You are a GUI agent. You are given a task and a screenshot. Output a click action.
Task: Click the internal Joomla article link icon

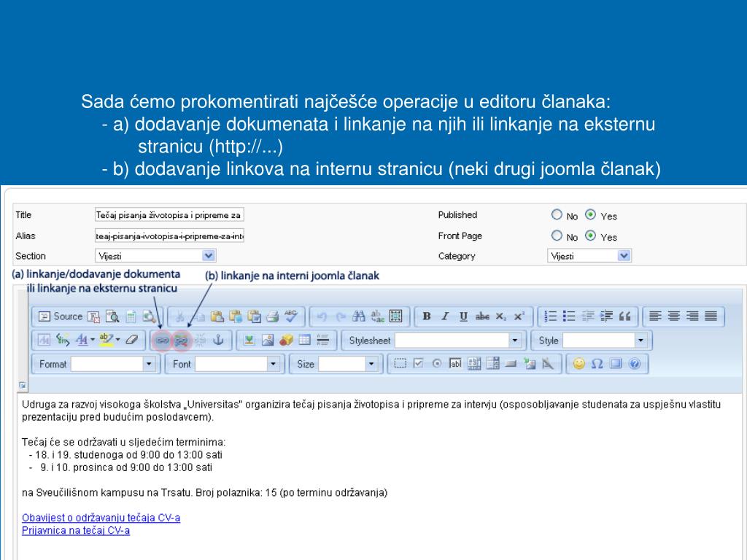tap(181, 340)
